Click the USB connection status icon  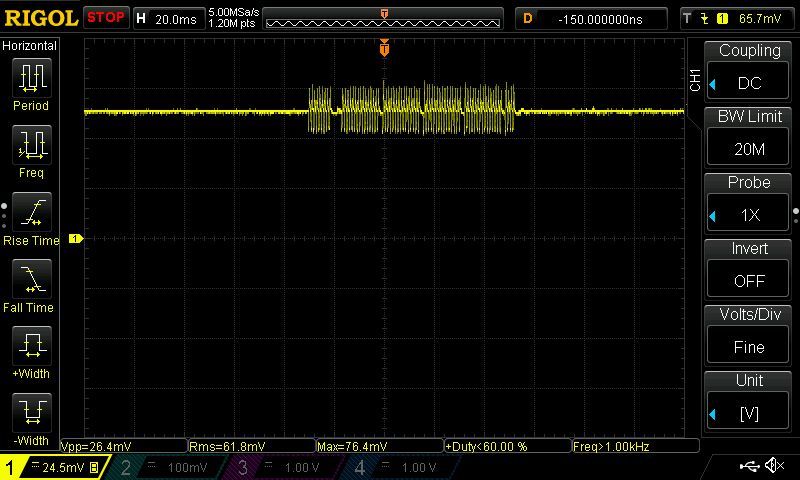pos(750,465)
